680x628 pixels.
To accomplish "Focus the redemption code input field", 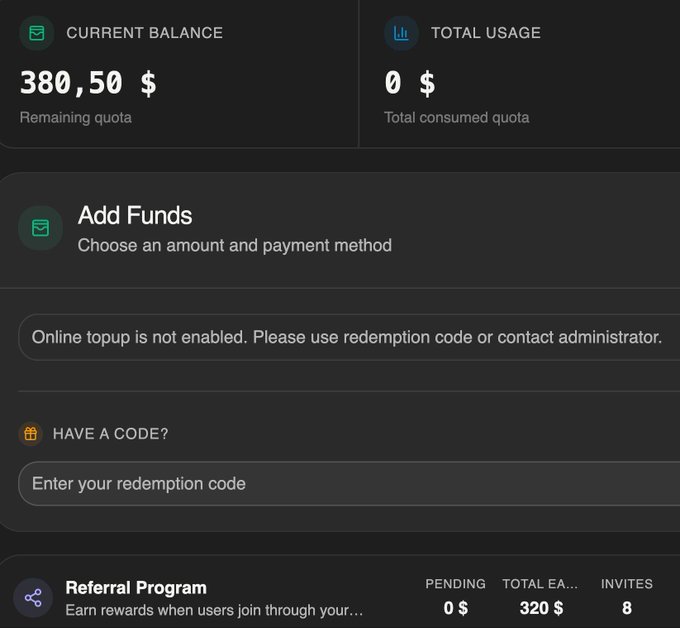I will point(349,484).
